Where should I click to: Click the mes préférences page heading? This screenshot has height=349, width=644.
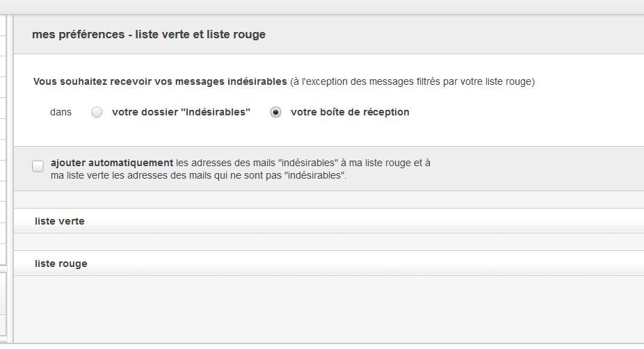[x=149, y=34]
